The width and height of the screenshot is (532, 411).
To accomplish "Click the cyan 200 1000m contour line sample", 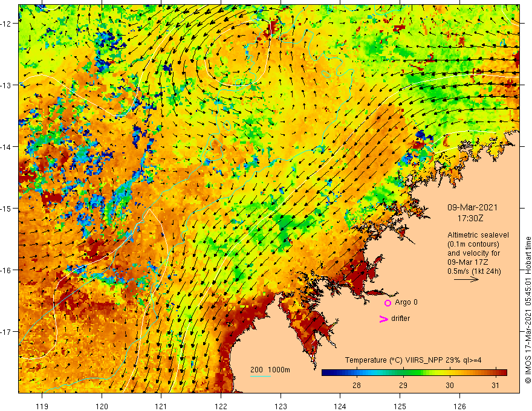I will pyautogui.click(x=260, y=376).
